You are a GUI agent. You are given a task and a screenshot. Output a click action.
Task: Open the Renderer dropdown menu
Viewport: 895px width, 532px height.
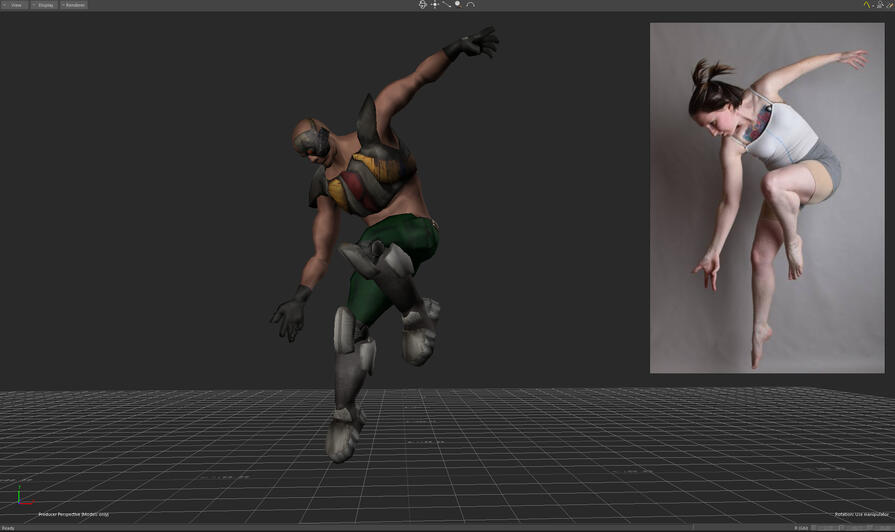pos(74,5)
